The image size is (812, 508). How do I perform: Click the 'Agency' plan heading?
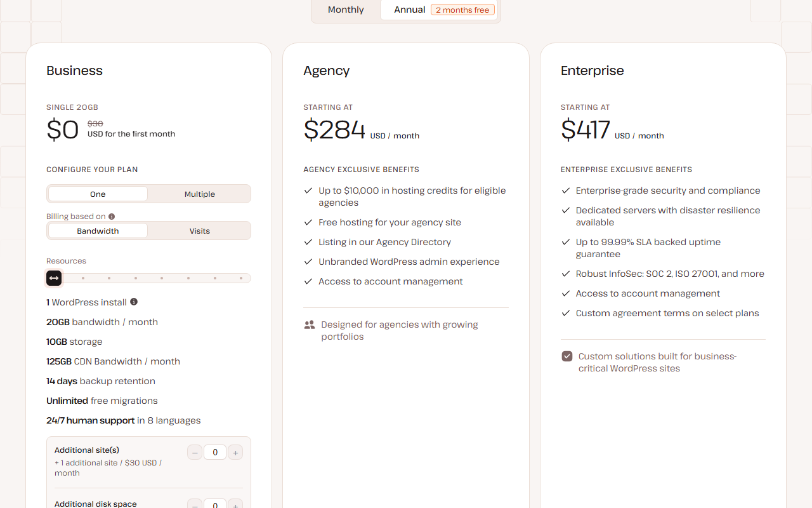tap(327, 70)
